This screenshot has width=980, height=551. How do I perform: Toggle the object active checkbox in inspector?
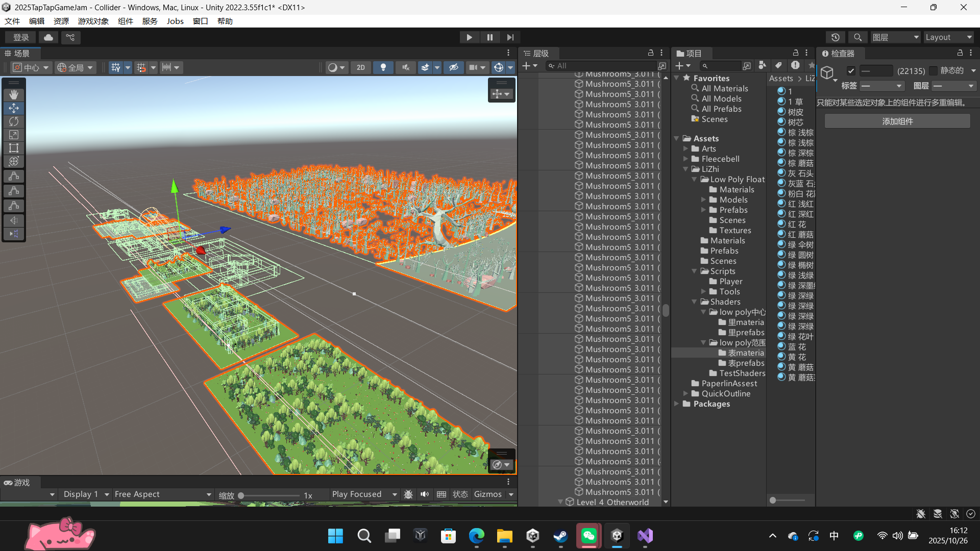pos(850,71)
